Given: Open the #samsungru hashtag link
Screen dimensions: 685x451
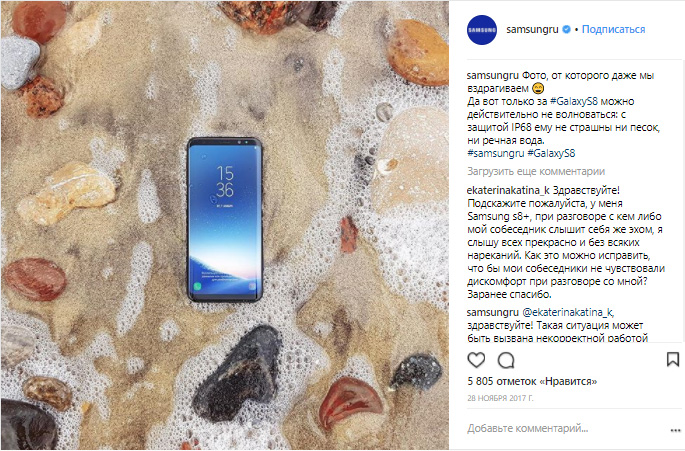Looking at the screenshot, I should (495, 153).
